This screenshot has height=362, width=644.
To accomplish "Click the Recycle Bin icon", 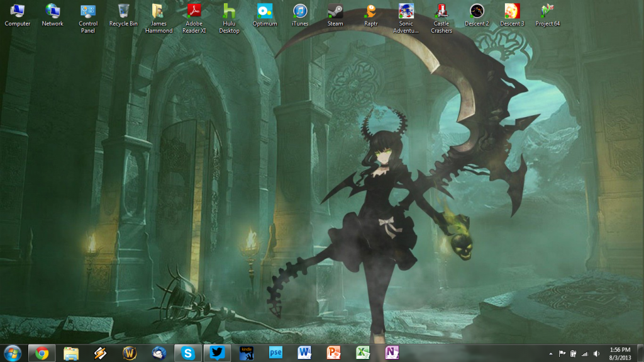I will tap(123, 15).
